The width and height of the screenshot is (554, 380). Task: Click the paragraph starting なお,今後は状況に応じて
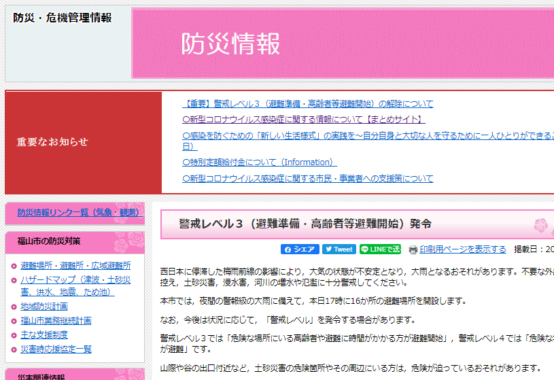tap(287, 320)
